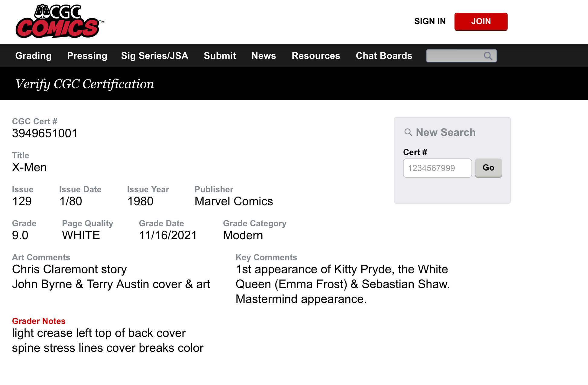Click the CGC scales emblem in the logo

[x=43, y=11]
